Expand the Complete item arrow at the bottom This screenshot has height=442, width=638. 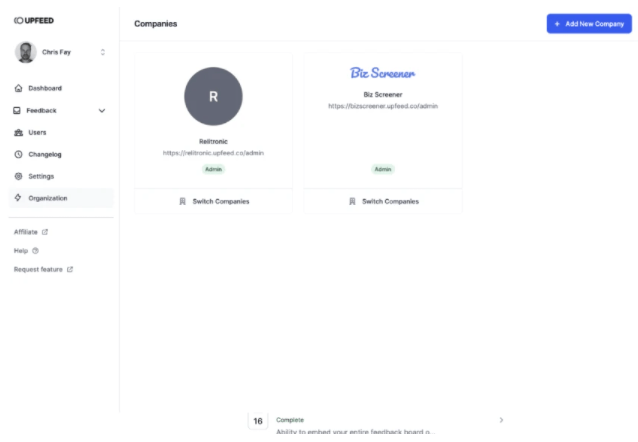[x=501, y=420]
